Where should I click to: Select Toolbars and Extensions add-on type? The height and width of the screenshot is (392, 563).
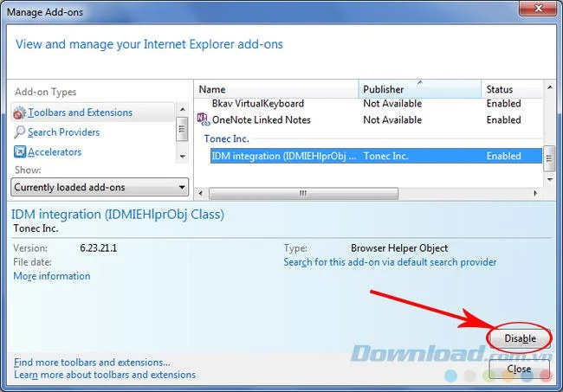pos(93,112)
